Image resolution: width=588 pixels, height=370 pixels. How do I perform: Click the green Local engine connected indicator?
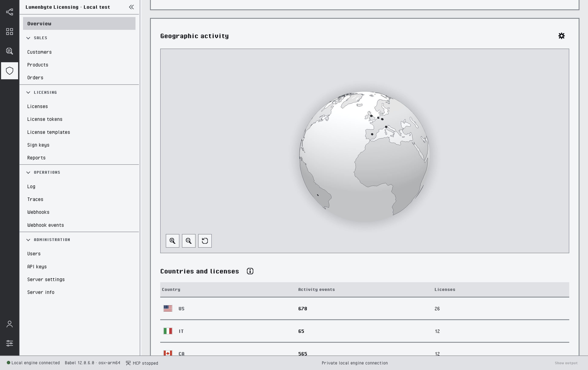point(9,363)
